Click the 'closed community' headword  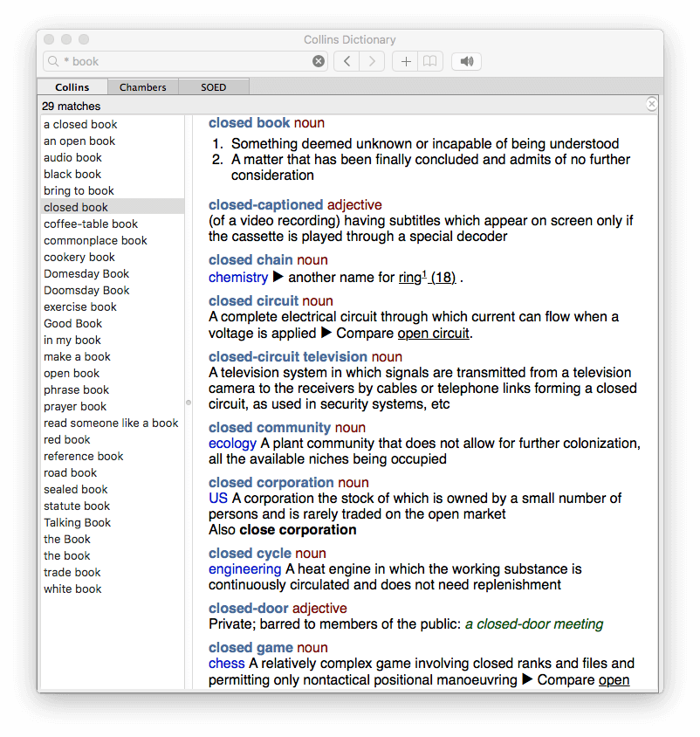(x=270, y=427)
